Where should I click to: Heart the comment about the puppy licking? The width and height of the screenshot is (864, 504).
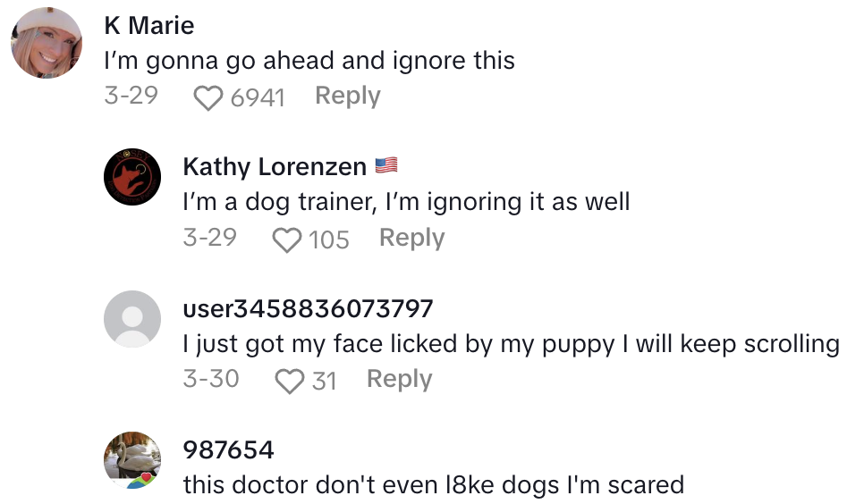tap(288, 382)
